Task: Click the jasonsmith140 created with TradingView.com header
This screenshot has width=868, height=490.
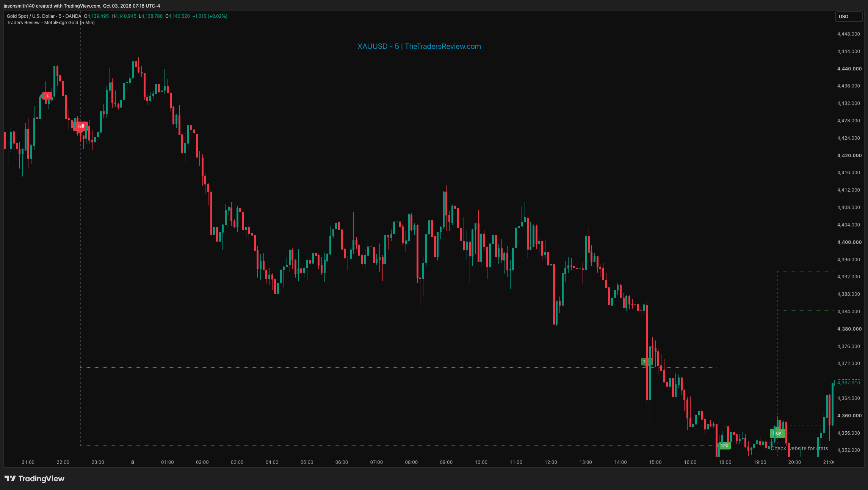Action: pyautogui.click(x=82, y=6)
